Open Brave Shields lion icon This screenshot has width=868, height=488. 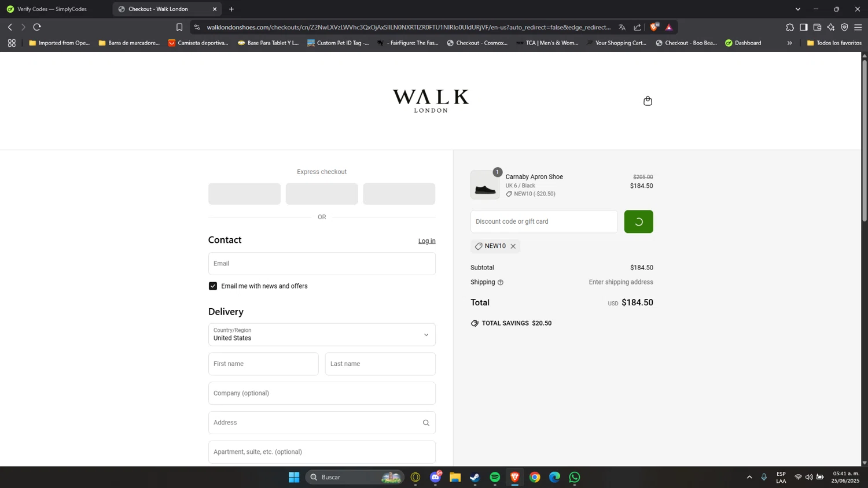point(654,27)
